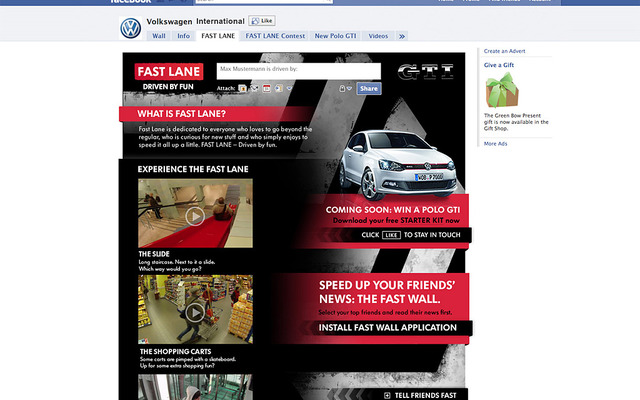Click the green bow present image
This screenshot has width=640, height=400.
502,90
